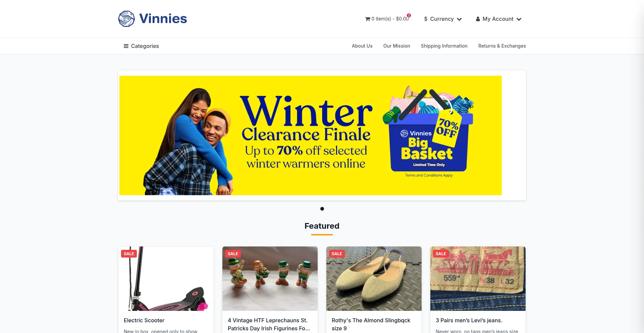The width and height of the screenshot is (644, 333).
Task: Open Shipping Information link
Action: (444, 46)
